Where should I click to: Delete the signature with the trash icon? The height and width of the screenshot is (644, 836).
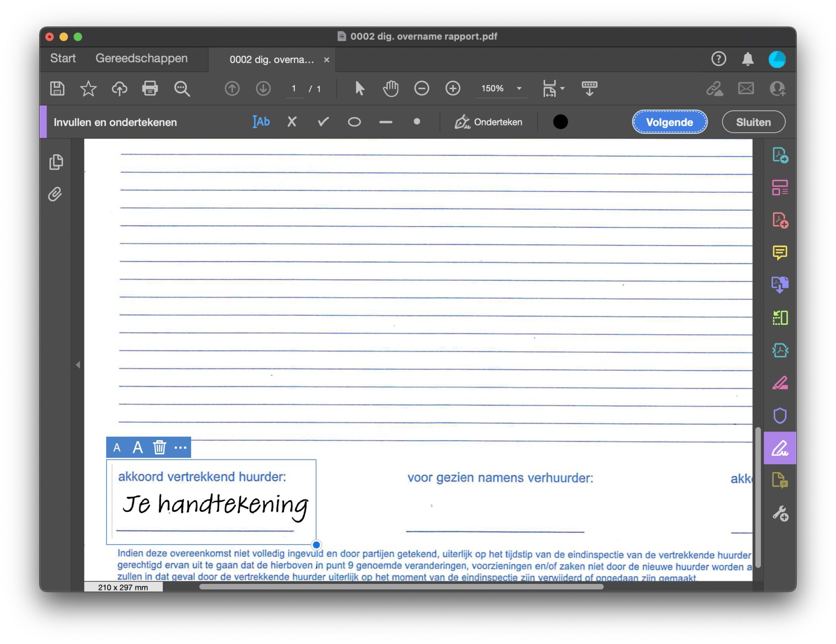pyautogui.click(x=159, y=447)
